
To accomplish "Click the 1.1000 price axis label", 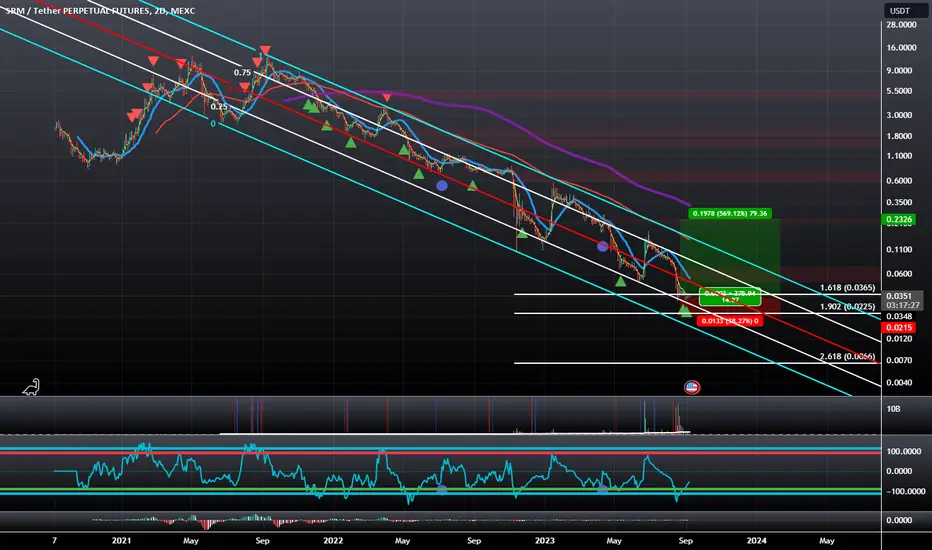I will point(899,156).
